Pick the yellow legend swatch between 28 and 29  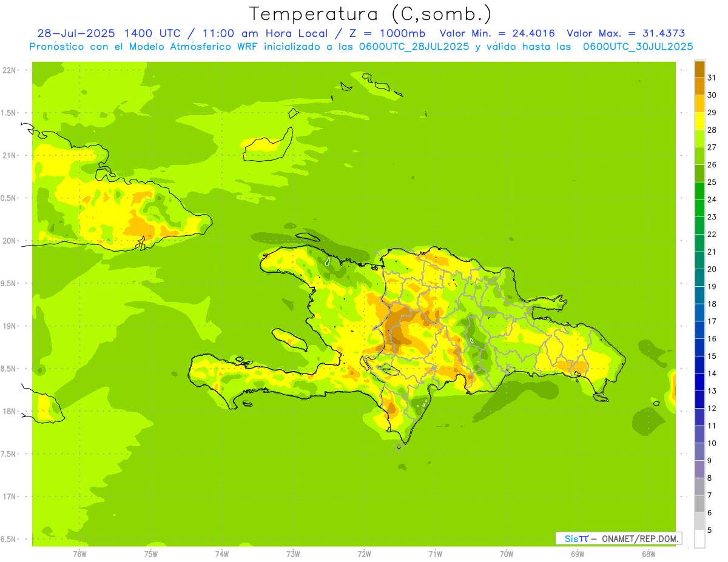click(699, 121)
